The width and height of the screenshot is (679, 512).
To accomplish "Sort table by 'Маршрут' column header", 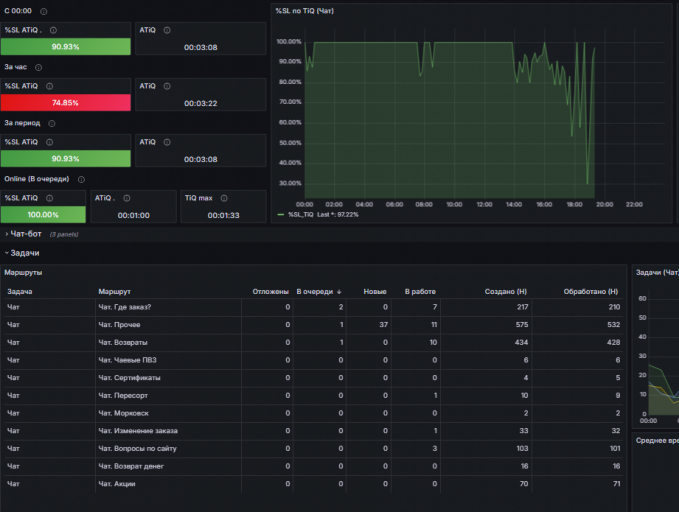I will tap(114, 292).
